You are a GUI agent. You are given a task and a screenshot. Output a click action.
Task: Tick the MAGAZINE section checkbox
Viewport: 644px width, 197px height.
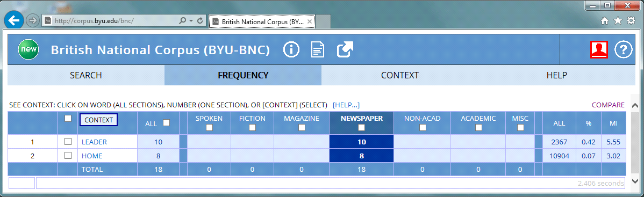pos(302,128)
